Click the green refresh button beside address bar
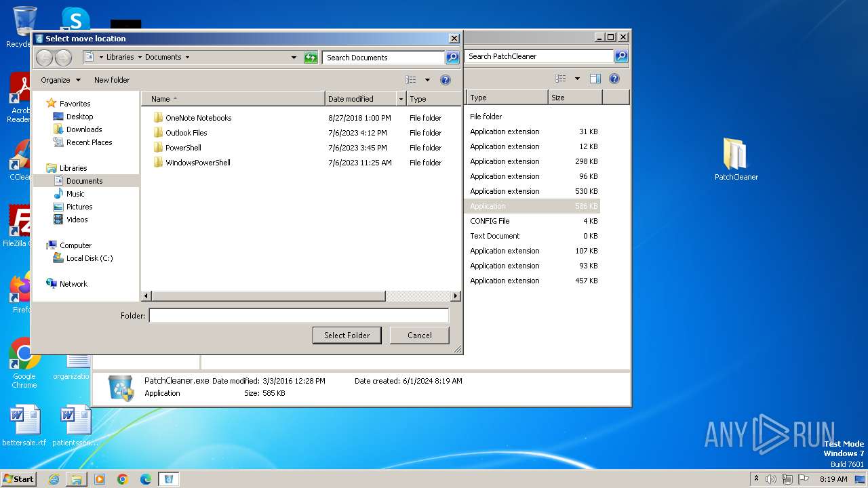 [x=311, y=58]
